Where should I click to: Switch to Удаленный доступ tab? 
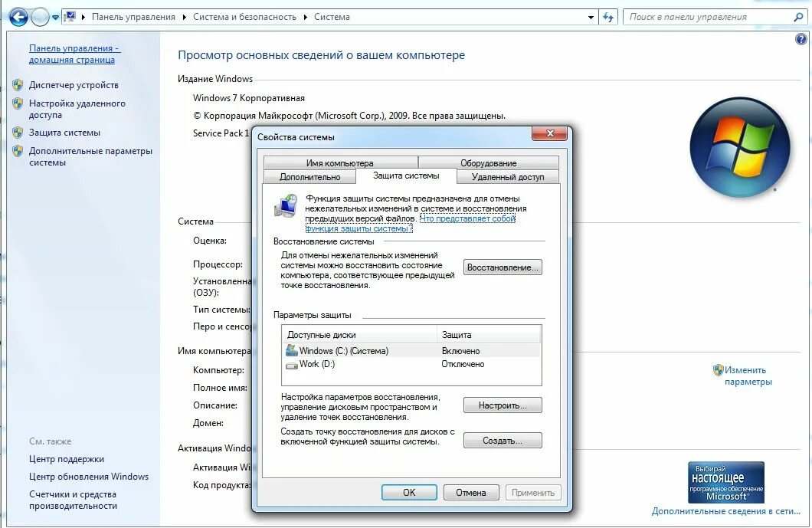click(x=507, y=177)
